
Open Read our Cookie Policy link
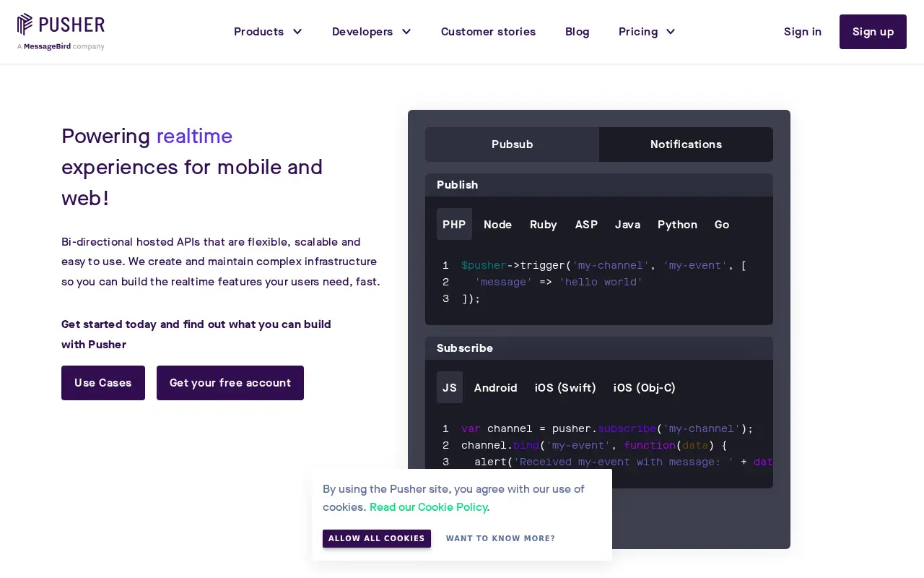428,507
